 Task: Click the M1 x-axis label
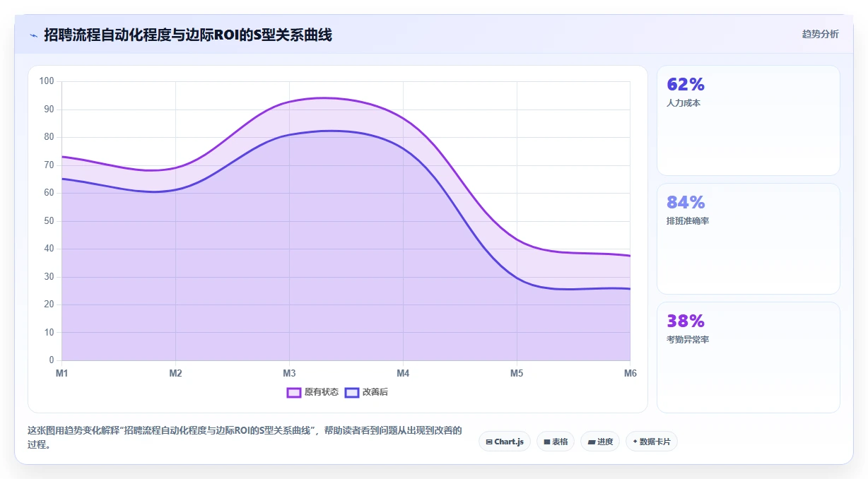pyautogui.click(x=61, y=373)
